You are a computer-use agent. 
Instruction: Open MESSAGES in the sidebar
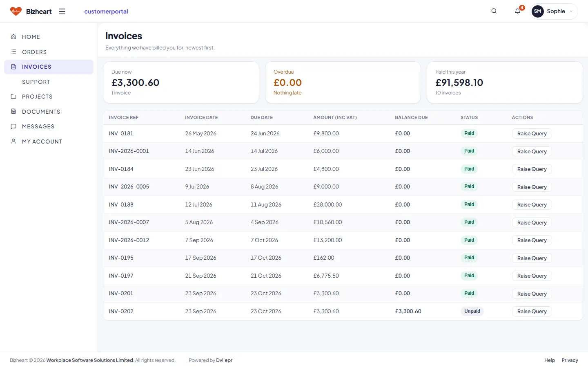(49, 126)
